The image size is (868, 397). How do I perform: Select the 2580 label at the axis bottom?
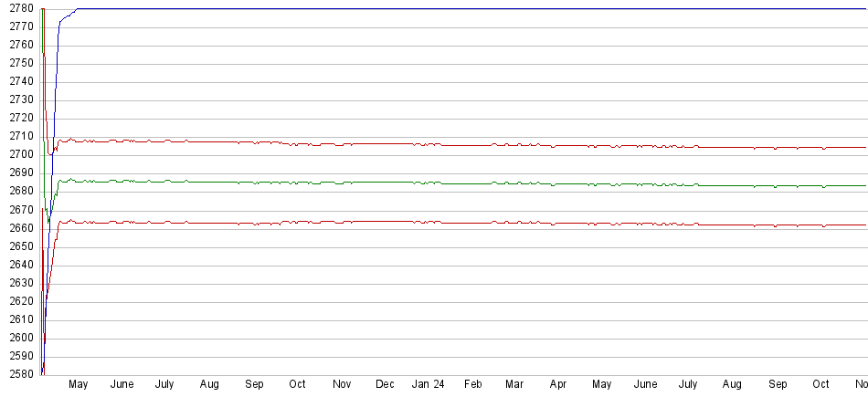tap(20, 374)
